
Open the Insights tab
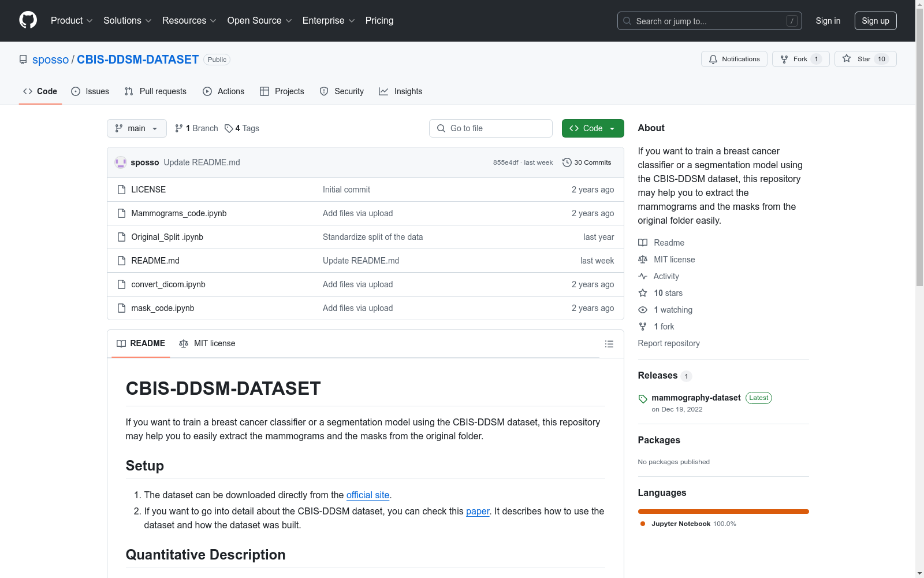coord(400,91)
